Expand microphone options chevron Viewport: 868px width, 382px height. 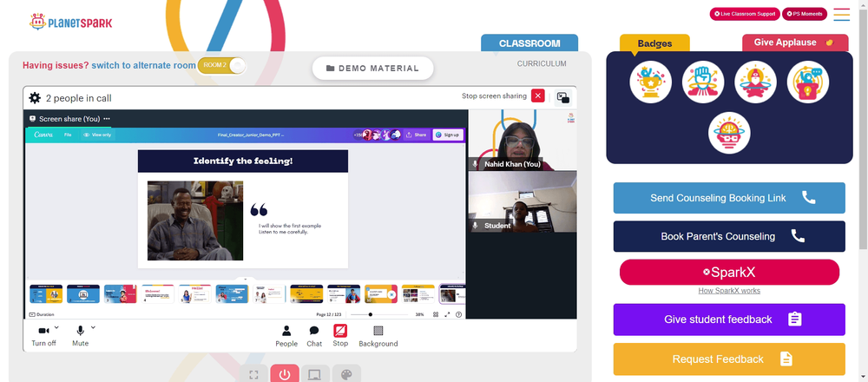click(x=93, y=327)
